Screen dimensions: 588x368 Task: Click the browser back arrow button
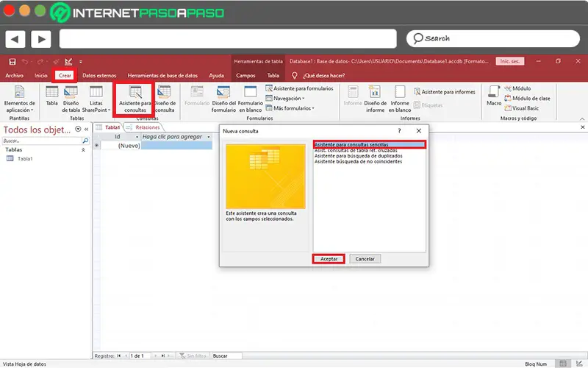pyautogui.click(x=15, y=39)
